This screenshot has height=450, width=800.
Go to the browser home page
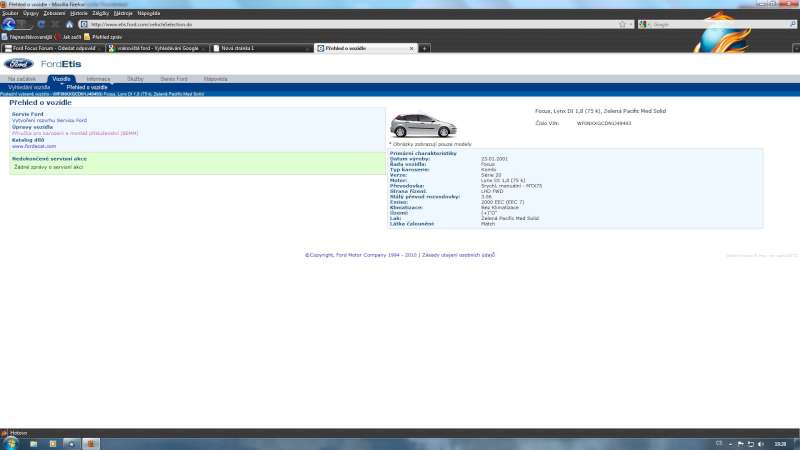pos(69,24)
